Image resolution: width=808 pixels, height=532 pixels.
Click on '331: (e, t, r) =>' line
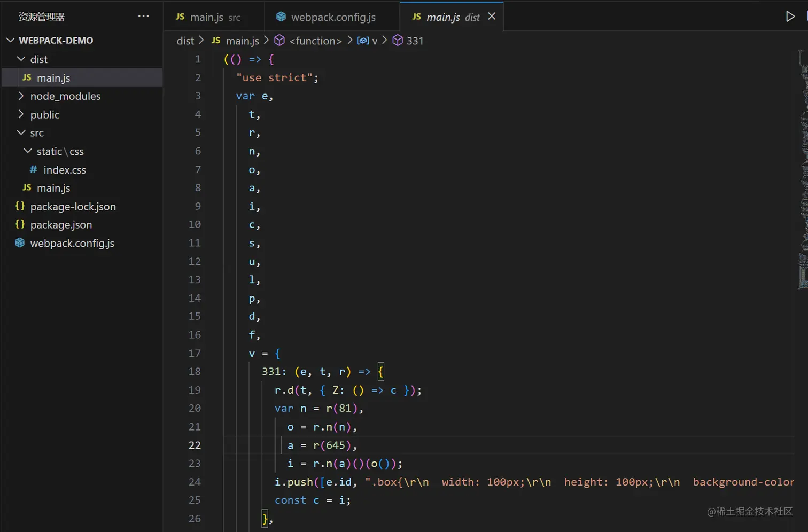316,372
